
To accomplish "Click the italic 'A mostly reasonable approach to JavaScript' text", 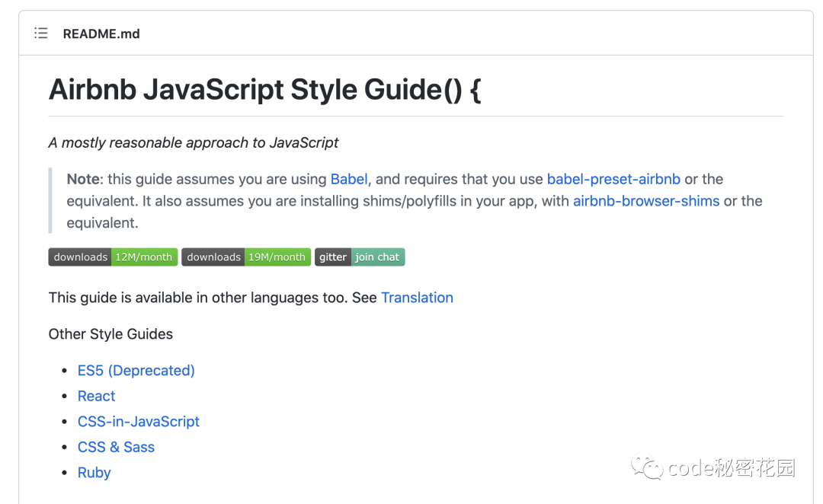I will (193, 142).
